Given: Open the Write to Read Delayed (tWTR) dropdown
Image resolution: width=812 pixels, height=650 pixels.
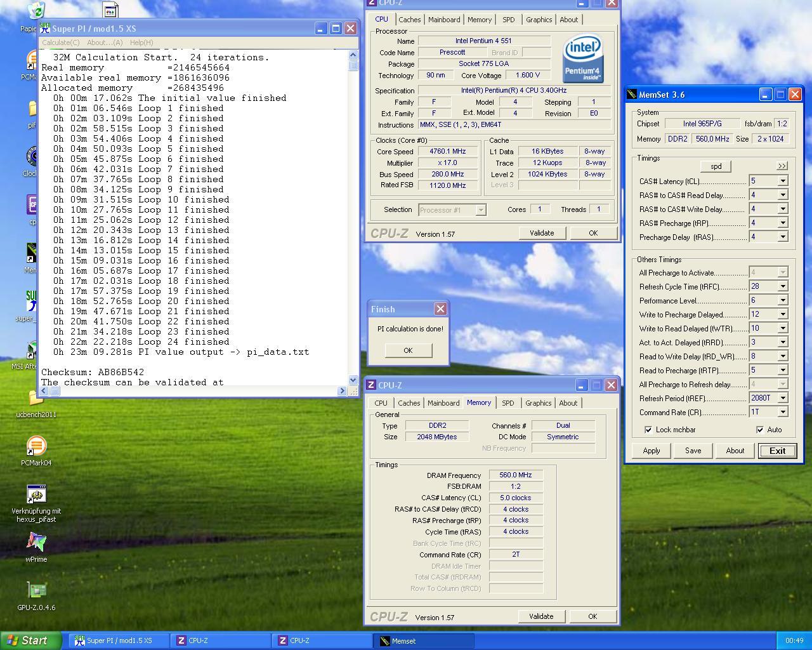Looking at the screenshot, I should (783, 328).
